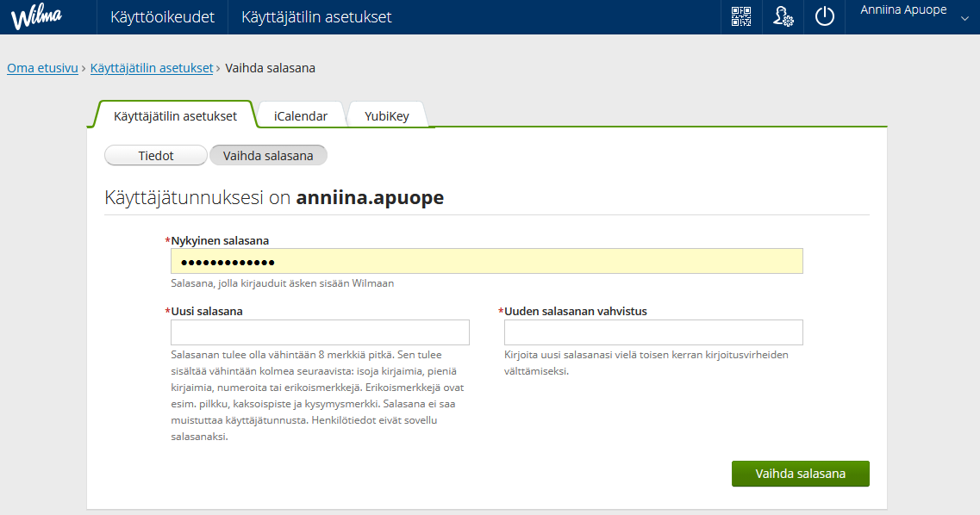
Task: Click the Anniina Apuope user name
Action: coord(903,10)
